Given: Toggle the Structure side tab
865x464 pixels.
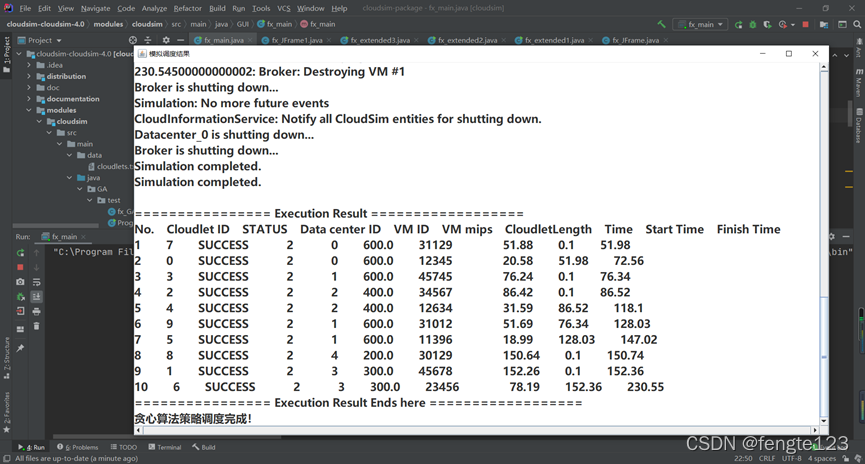Looking at the screenshot, I should [7, 358].
